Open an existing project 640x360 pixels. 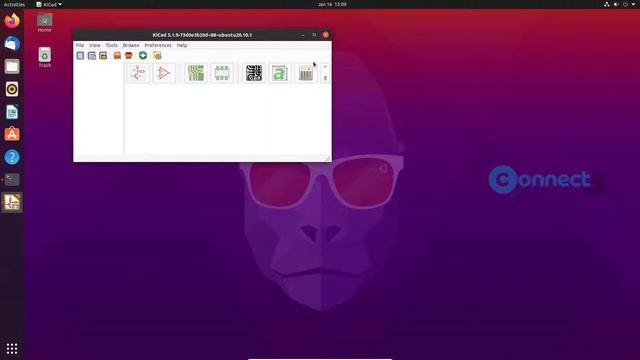pos(103,56)
